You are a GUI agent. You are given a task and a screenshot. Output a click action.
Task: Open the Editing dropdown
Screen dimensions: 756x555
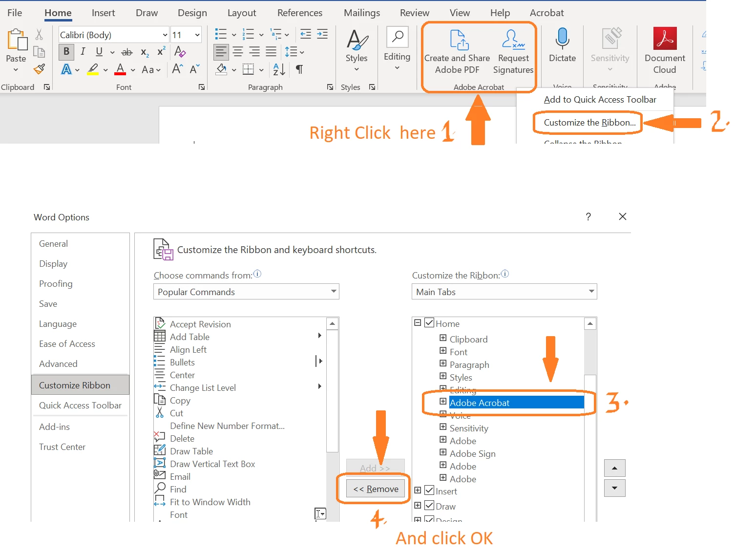(x=397, y=68)
